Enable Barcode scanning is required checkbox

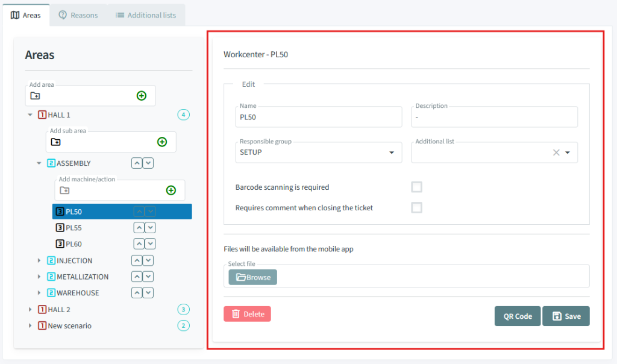coord(416,187)
